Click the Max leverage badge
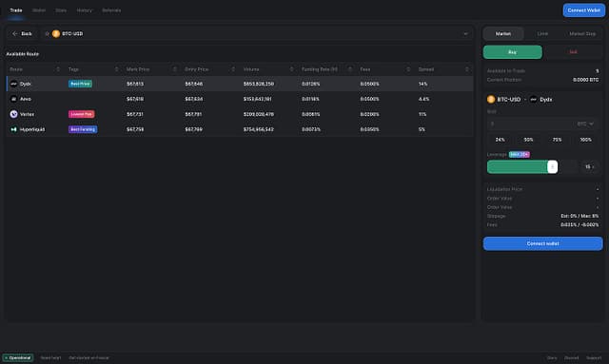609x364 pixels. 520,155
